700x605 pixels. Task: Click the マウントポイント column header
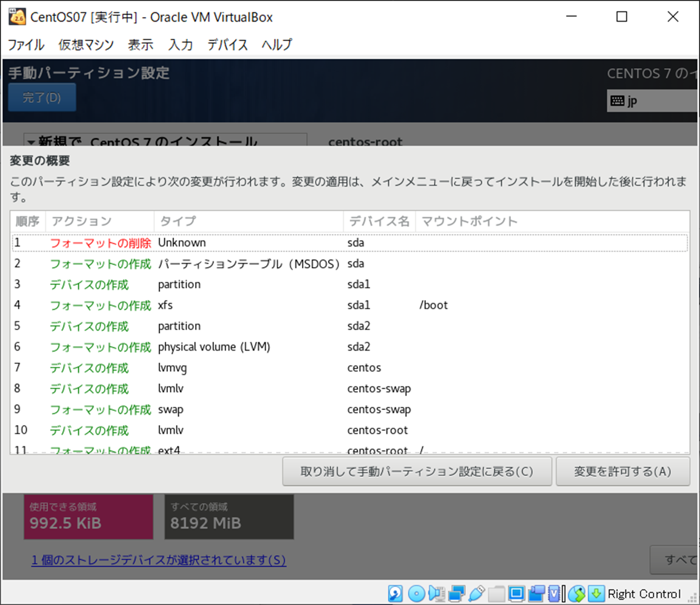coord(552,221)
